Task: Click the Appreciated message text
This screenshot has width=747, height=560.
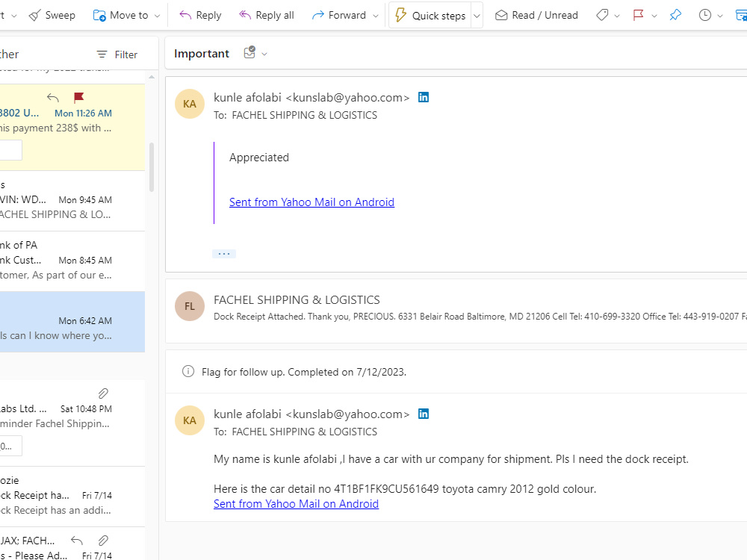Action: 259,158
